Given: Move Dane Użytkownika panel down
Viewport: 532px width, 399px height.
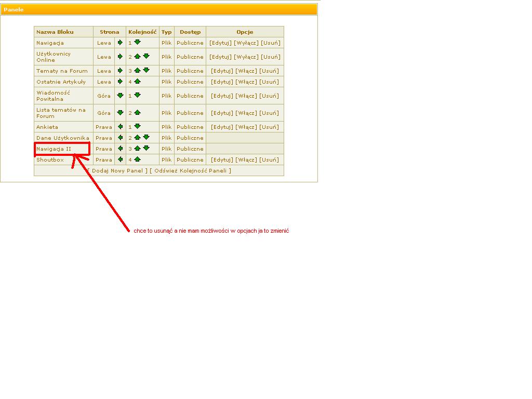Looking at the screenshot, I should pyautogui.click(x=146, y=138).
